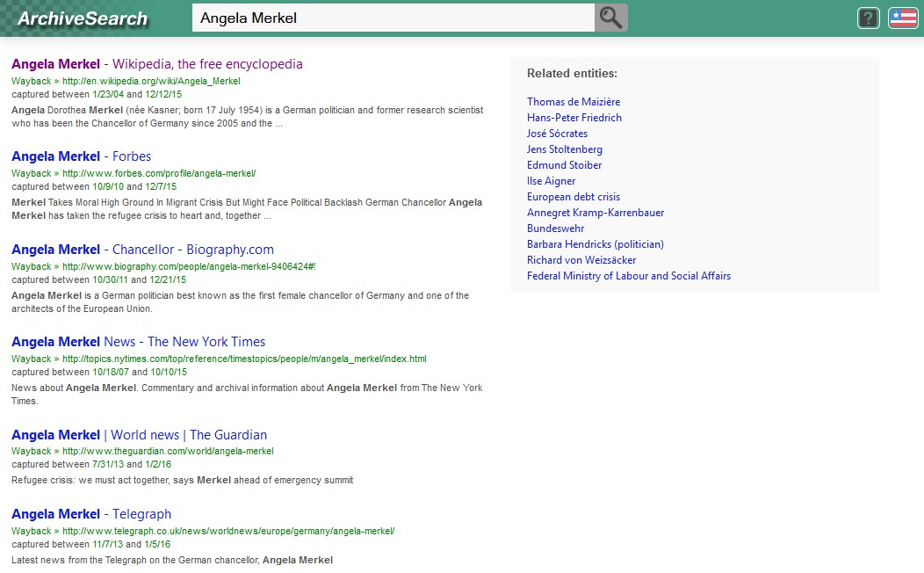Open the 10/10/15 New York Times capture

169,373
